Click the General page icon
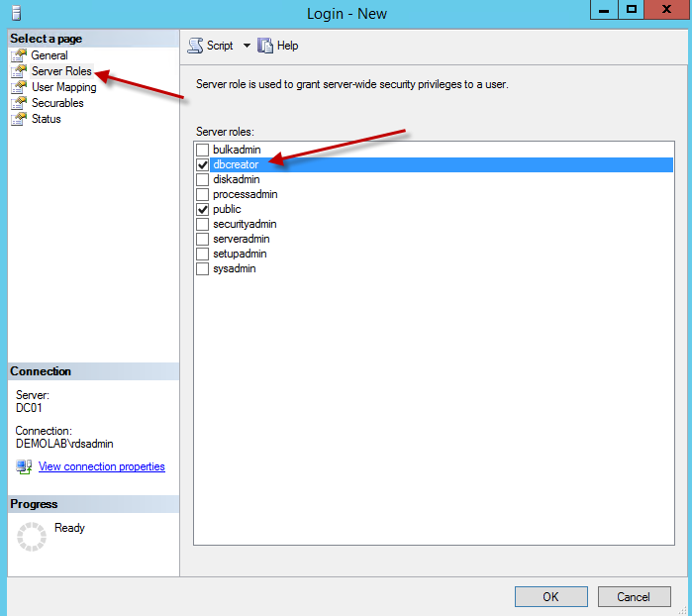This screenshot has height=616, width=692. point(18,55)
